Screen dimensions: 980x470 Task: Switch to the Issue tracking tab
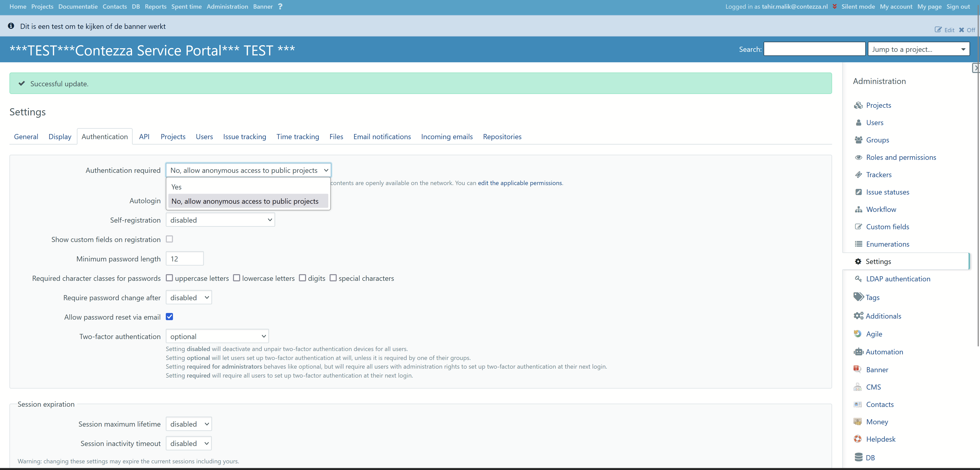(x=245, y=137)
